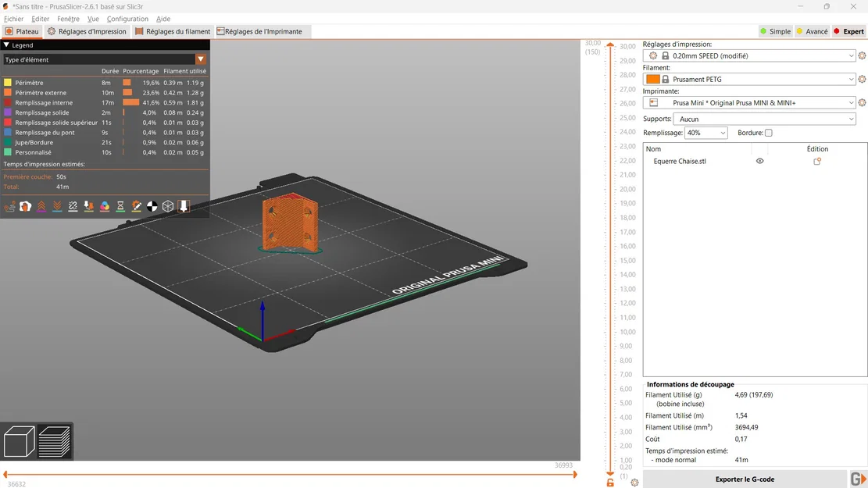The width and height of the screenshot is (868, 488).
Task: Open the Fichier menu
Action: click(13, 19)
